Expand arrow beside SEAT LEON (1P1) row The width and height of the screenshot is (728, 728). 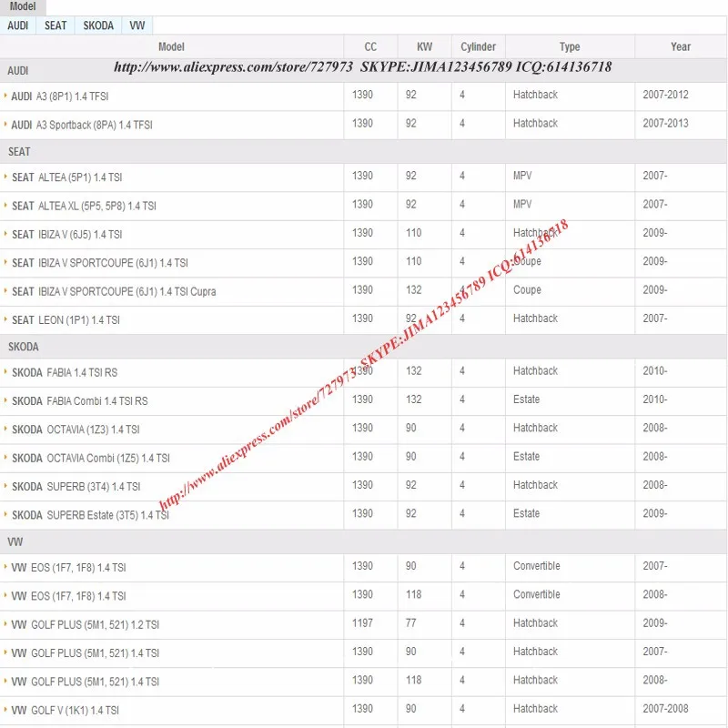click(5, 319)
